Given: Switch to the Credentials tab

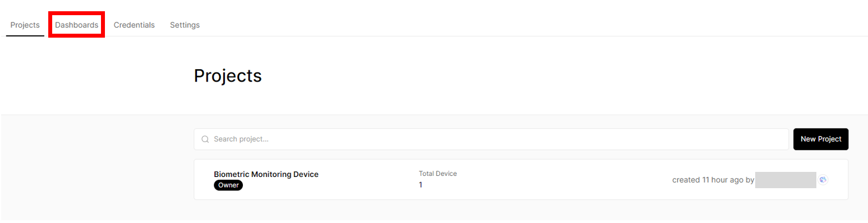Looking at the screenshot, I should click(134, 25).
